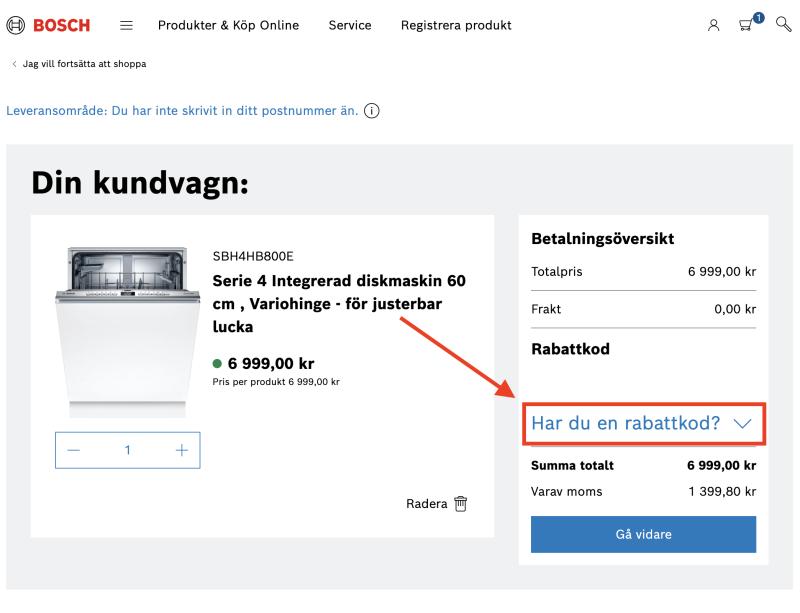Click Jag vill fortsätta att shoppa link

pos(79,64)
